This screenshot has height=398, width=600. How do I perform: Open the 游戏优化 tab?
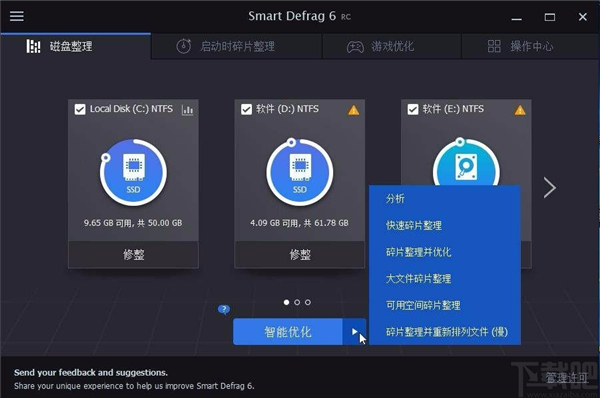point(392,46)
